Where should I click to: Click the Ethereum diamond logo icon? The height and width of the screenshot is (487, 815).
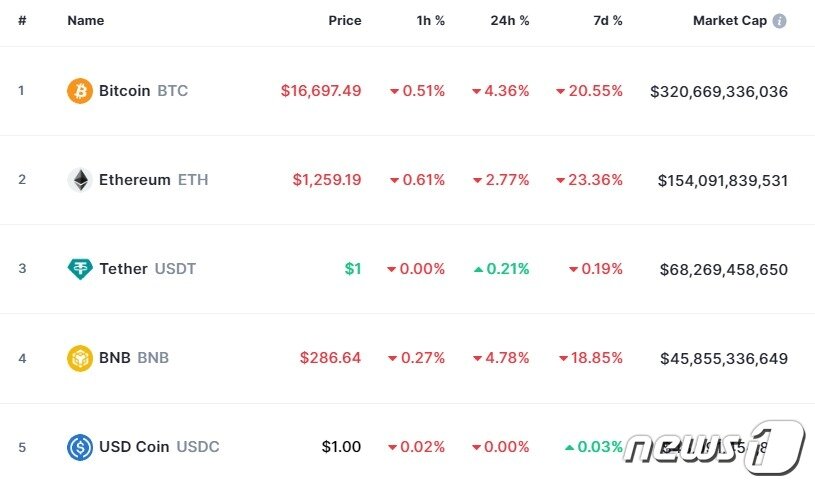(80, 180)
